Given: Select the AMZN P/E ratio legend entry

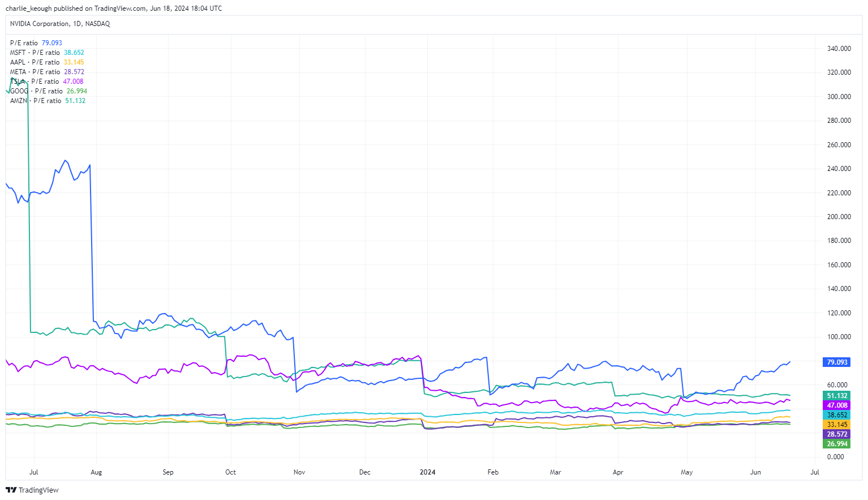Looking at the screenshot, I should tap(48, 101).
